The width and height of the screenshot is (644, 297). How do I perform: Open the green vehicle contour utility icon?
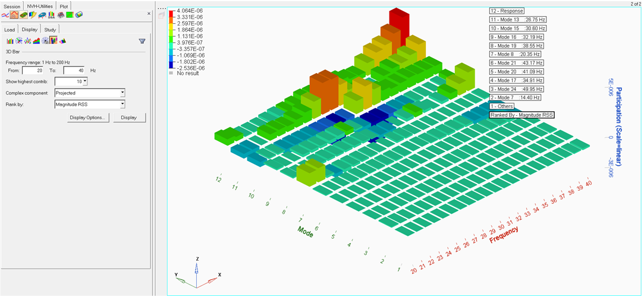coord(23,15)
